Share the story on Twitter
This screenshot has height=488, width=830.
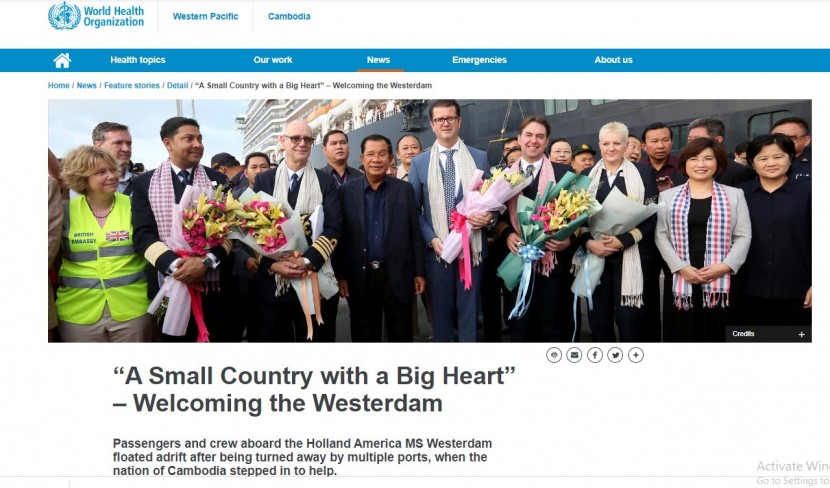(x=615, y=355)
